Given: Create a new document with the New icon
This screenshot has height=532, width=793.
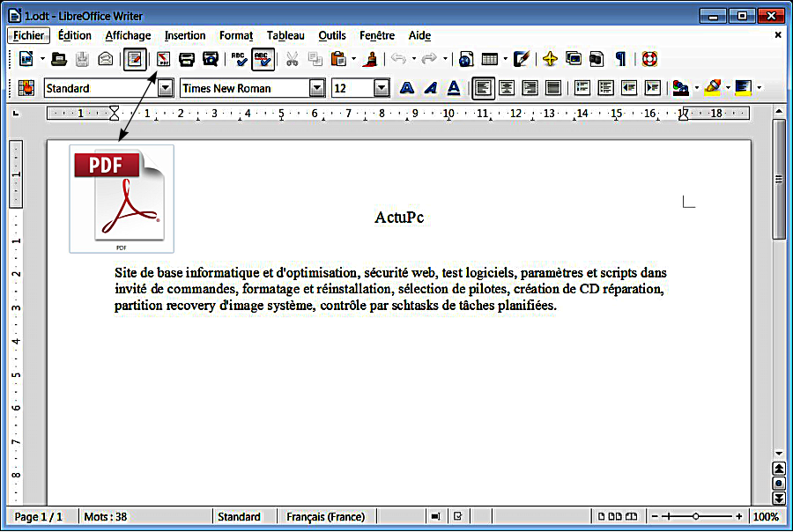Looking at the screenshot, I should (26, 59).
